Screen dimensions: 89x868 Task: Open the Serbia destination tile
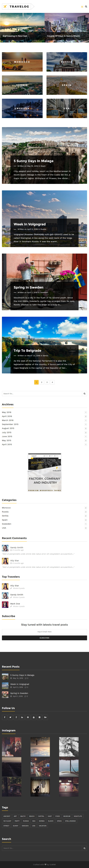click(x=22, y=85)
